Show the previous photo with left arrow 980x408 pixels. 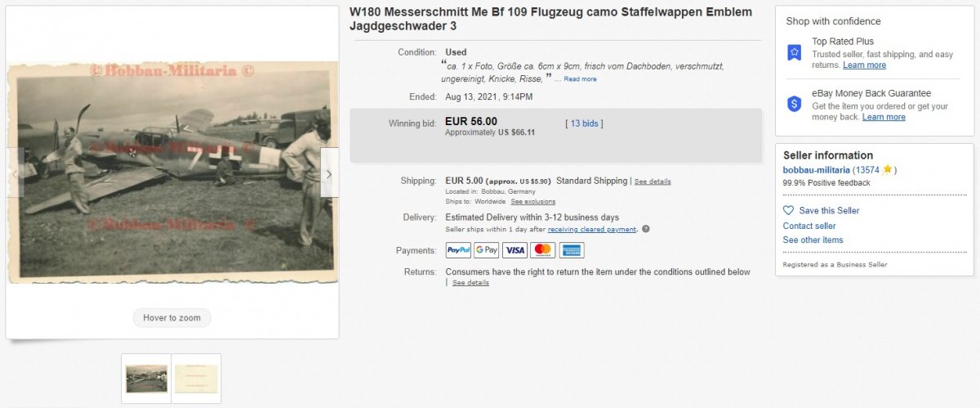point(15,173)
